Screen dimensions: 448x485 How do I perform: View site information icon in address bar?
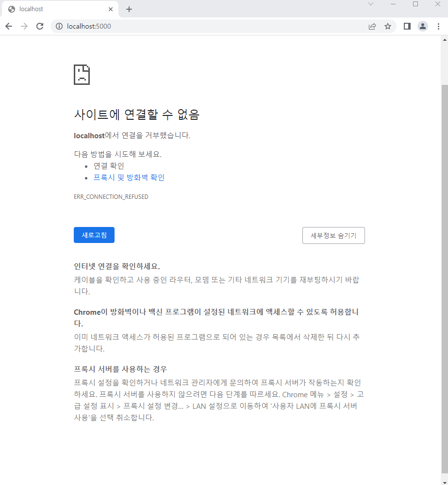pyautogui.click(x=59, y=26)
